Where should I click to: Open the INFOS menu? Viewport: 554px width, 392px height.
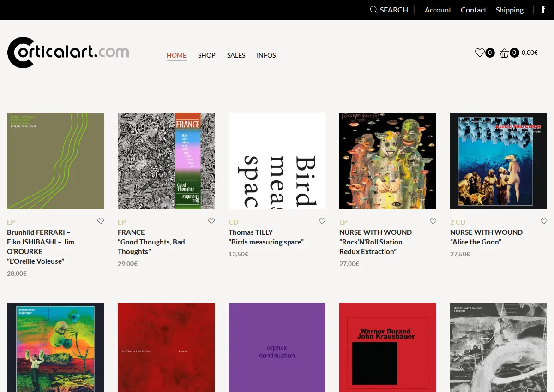(x=266, y=55)
